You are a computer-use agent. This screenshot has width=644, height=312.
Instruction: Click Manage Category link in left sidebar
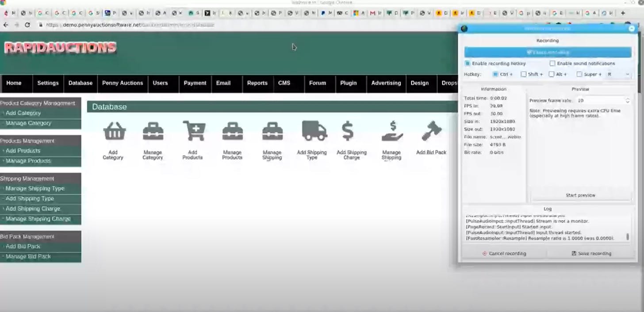[x=28, y=123]
